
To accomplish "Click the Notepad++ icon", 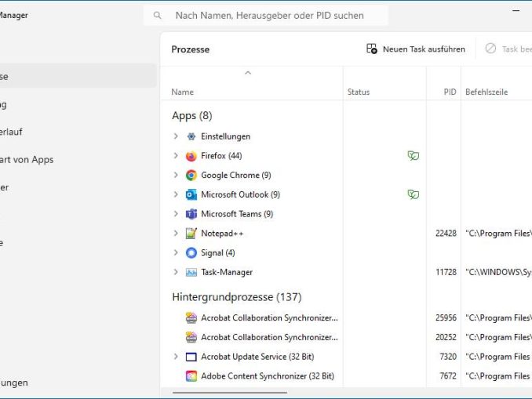I will point(191,234).
